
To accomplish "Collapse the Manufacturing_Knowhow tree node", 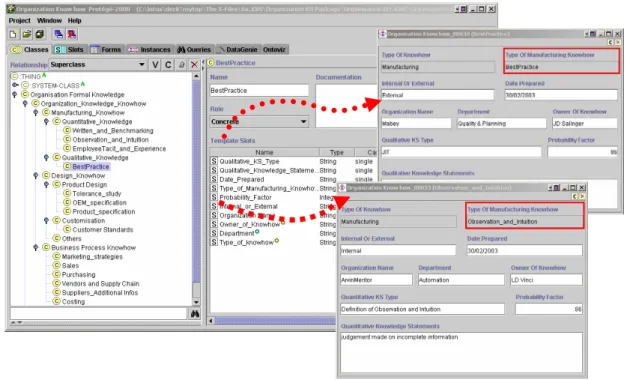I will tap(36, 113).
